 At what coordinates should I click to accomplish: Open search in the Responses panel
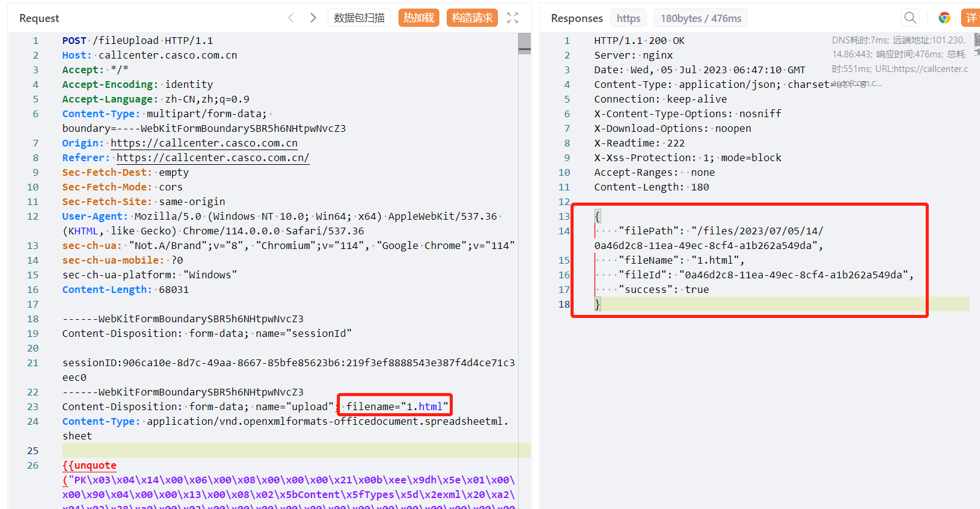(910, 18)
